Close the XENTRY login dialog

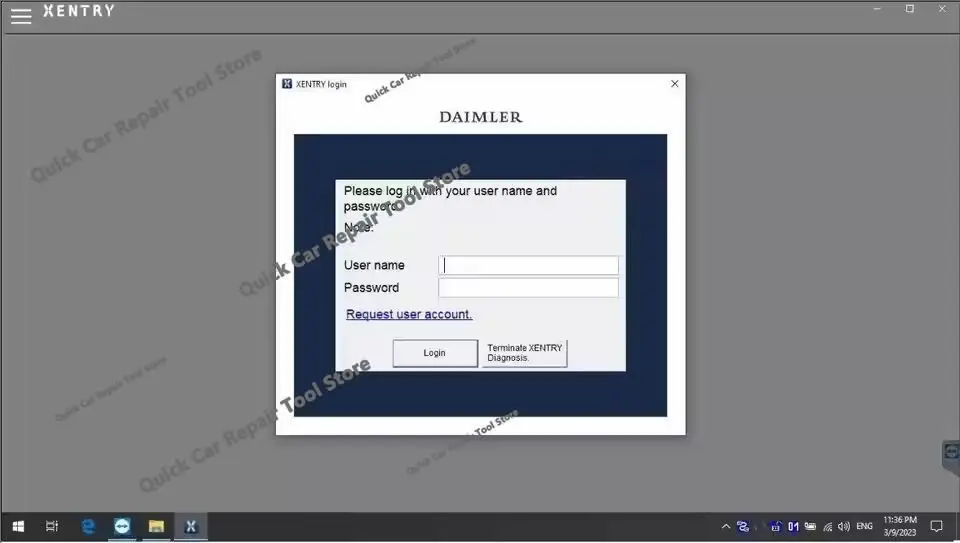click(675, 83)
